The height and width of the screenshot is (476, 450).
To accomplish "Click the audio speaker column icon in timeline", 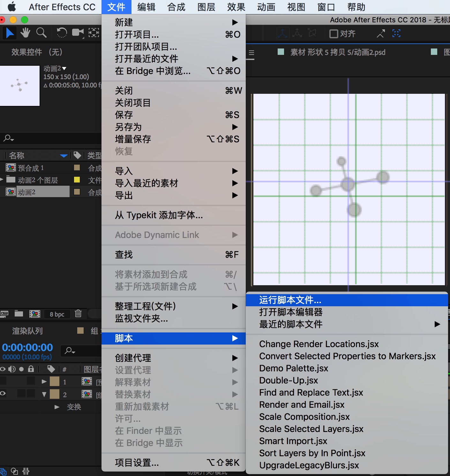I will click(x=12, y=369).
